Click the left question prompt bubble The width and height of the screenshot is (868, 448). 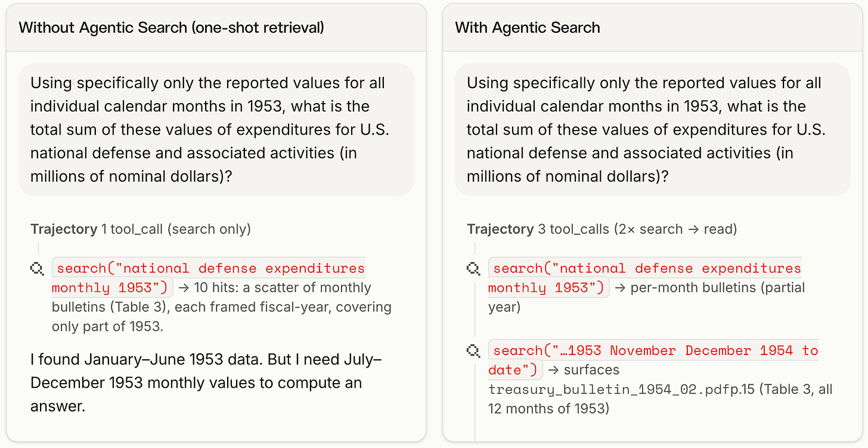coord(216,129)
